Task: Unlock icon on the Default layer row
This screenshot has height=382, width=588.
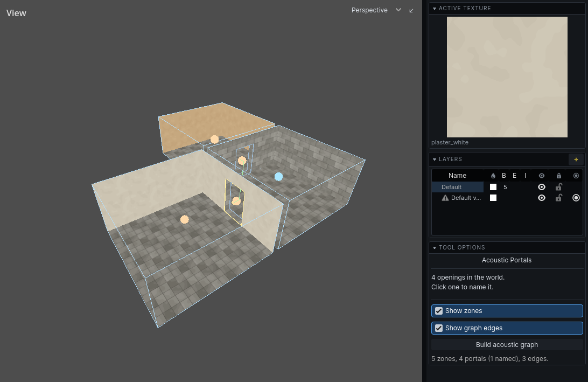Action: click(559, 187)
